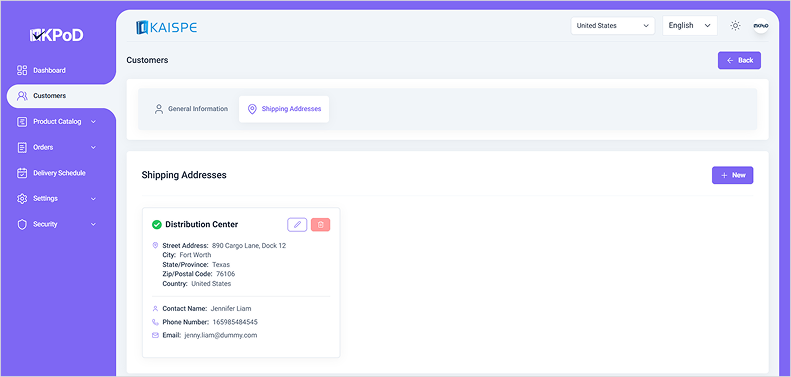Image resolution: width=791 pixels, height=377 pixels.
Task: Click the Back button
Action: click(739, 60)
